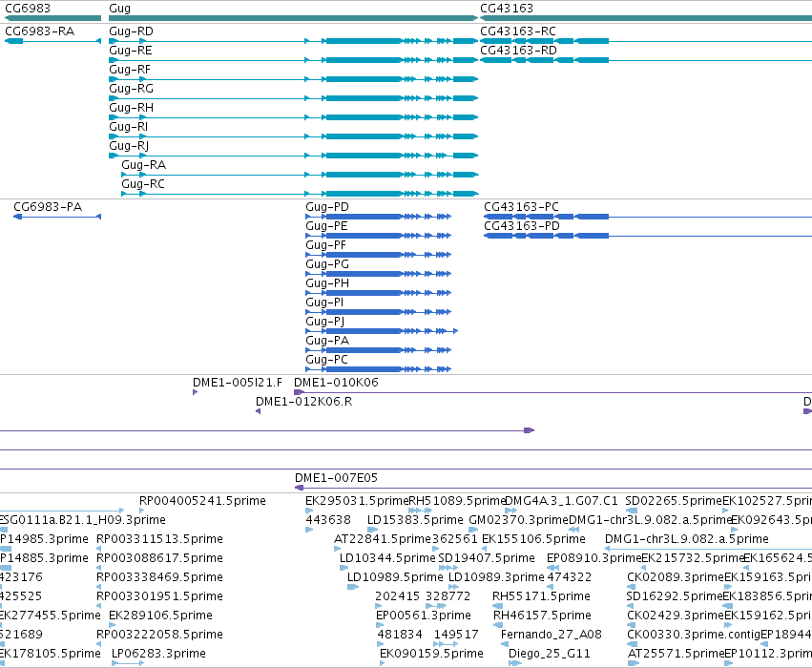Image resolution: width=812 pixels, height=668 pixels.
Task: Click the EK090159.5prime EST label
Action: [432, 654]
